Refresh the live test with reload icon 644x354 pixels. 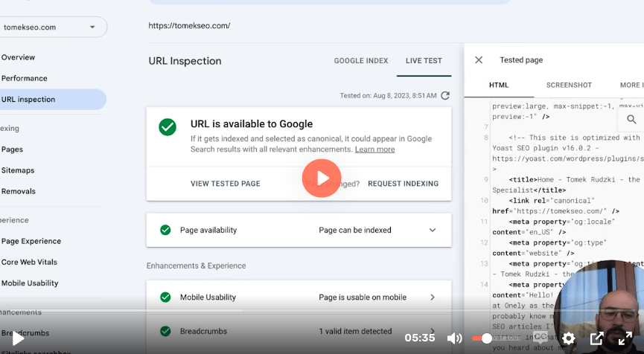pyautogui.click(x=445, y=96)
